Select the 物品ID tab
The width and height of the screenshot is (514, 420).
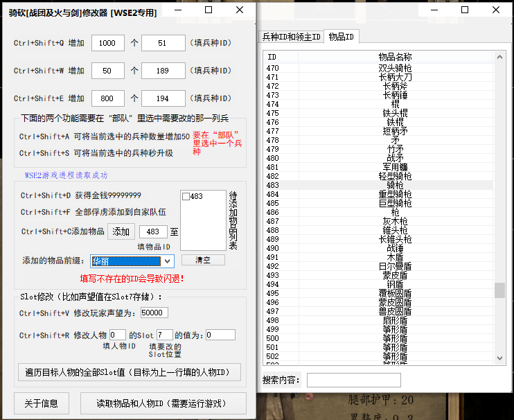click(341, 37)
